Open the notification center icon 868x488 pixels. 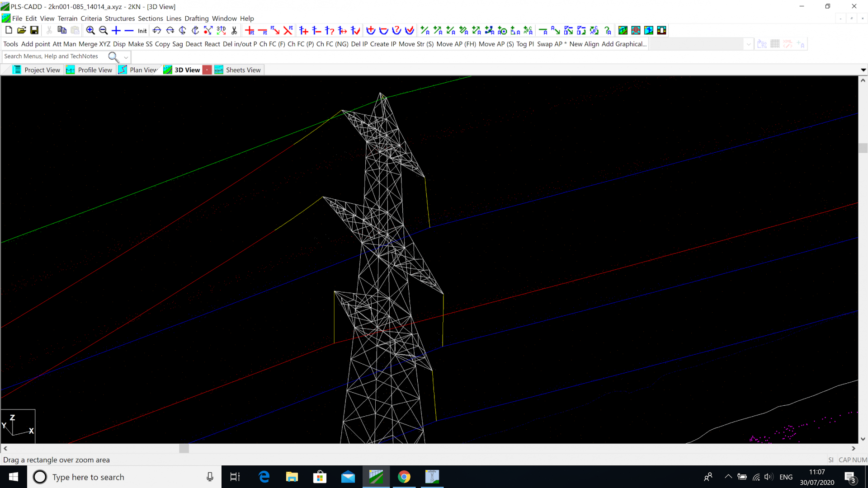click(850, 478)
